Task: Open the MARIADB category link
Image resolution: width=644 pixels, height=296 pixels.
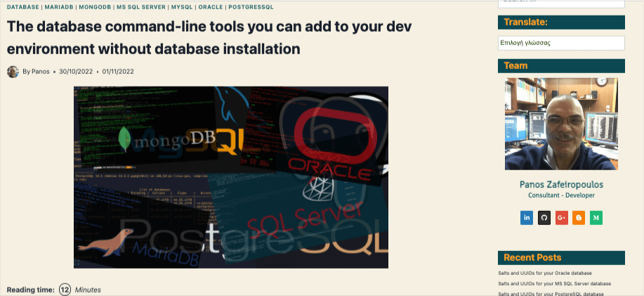Action: [59, 7]
